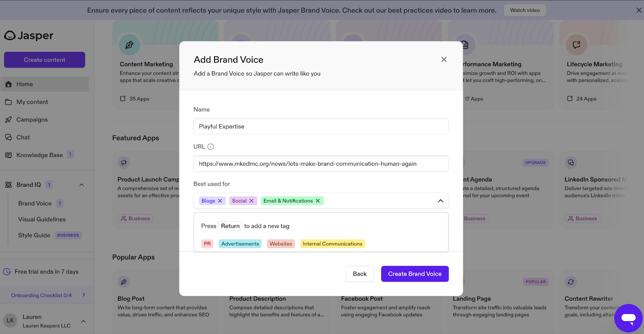The image size is (644, 334).
Task: Close the Add Brand Voice dialog
Action: tap(444, 60)
